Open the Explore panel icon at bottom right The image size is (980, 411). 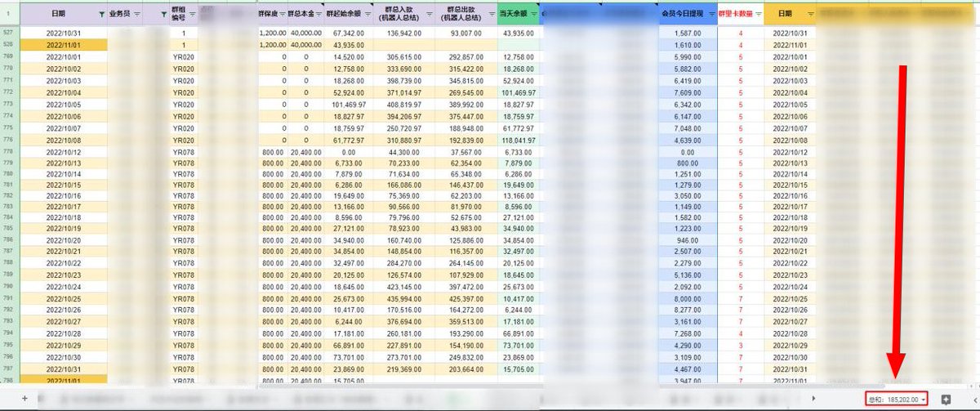[946, 399]
